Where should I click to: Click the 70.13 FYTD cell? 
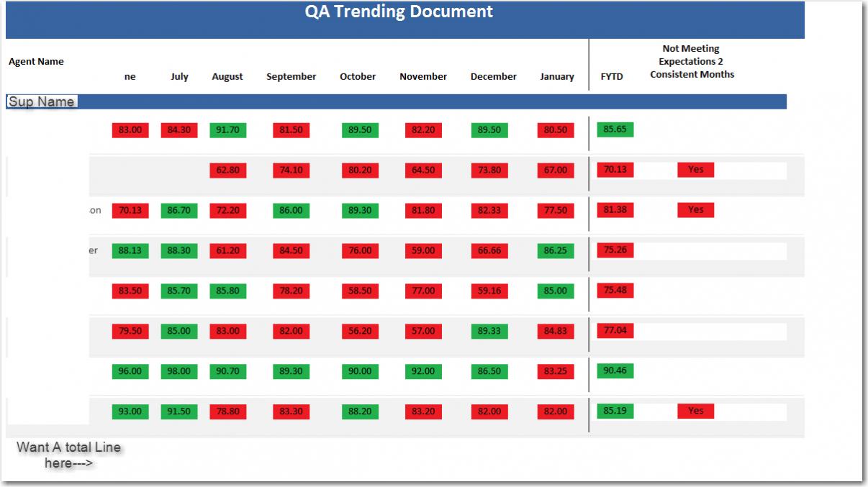pyautogui.click(x=615, y=170)
